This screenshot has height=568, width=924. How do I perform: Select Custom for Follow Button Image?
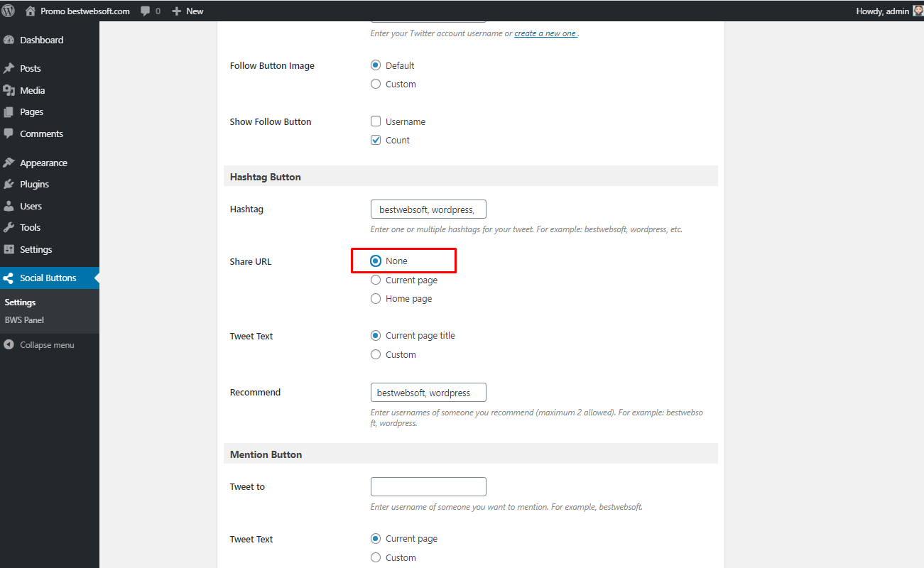376,84
